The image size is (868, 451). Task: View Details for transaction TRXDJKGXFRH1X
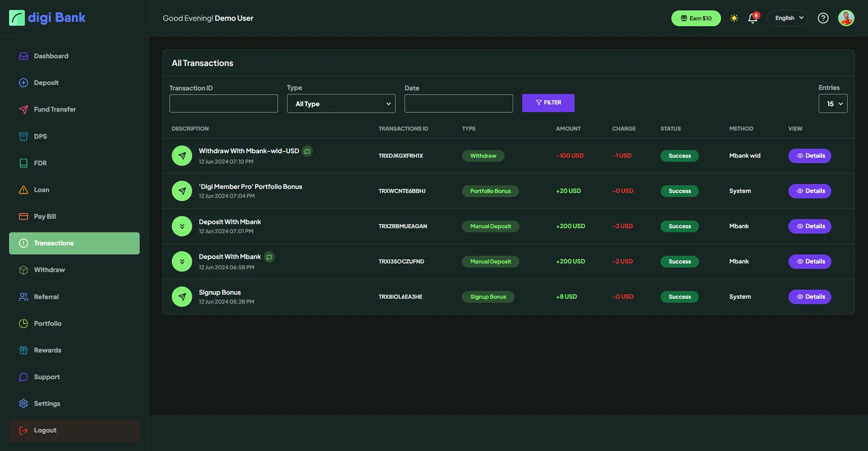pyautogui.click(x=810, y=156)
